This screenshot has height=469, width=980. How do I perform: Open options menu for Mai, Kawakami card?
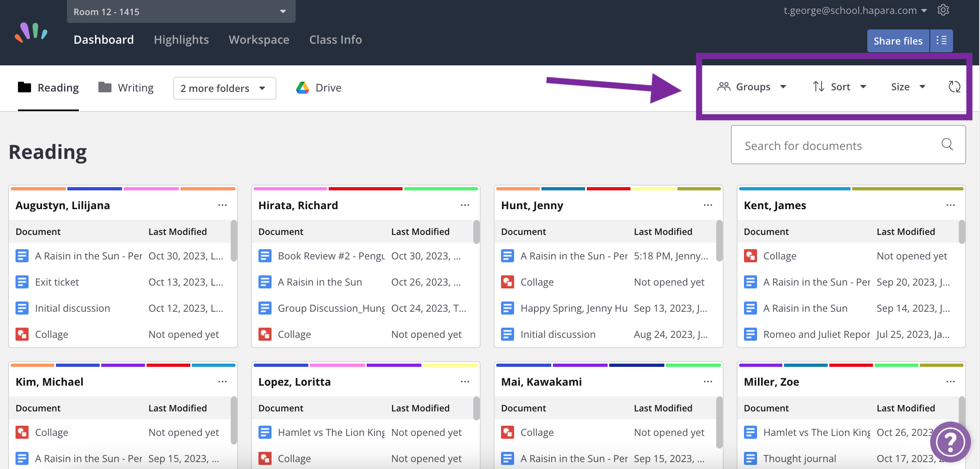(708, 382)
